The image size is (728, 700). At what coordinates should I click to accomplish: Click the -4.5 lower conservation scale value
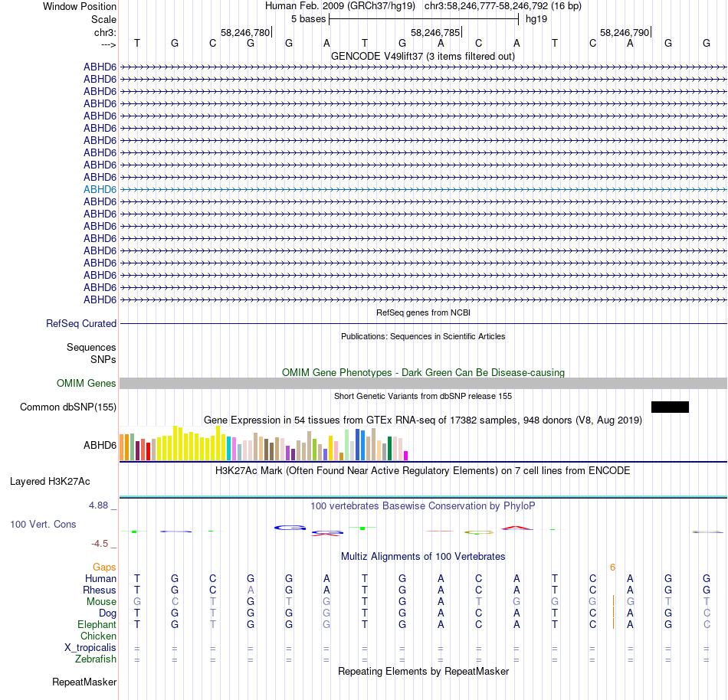(100, 543)
